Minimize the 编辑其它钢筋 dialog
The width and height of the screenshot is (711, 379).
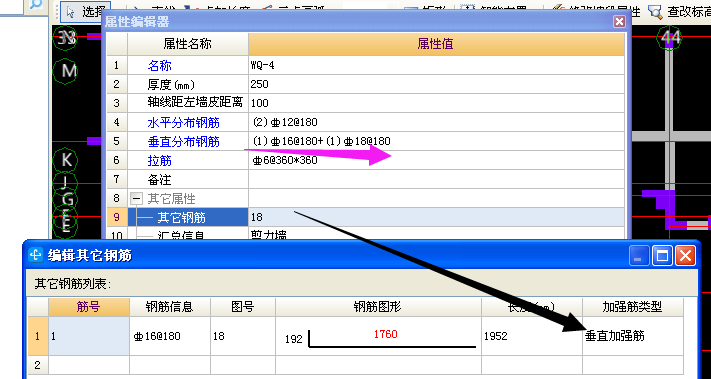638,256
